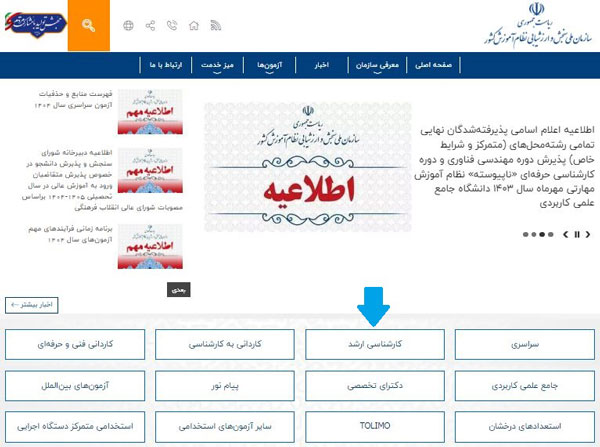Open thumbnail beside فهرست منابع و حذفیات
Viewport: 600px width, 447px height.
(150, 112)
